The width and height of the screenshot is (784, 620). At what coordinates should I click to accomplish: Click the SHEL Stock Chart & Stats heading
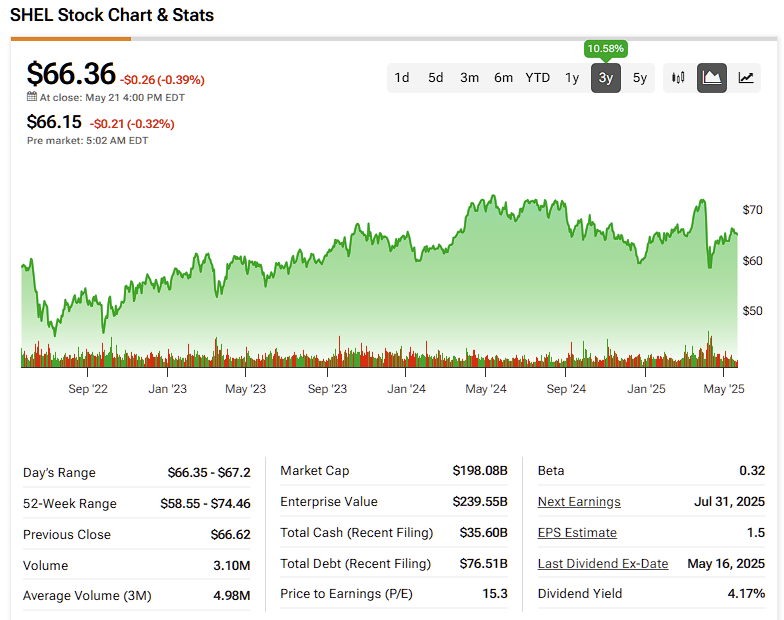(112, 15)
